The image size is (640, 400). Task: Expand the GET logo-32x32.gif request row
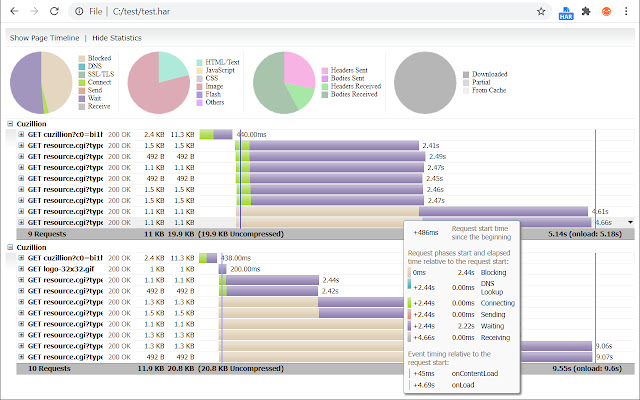pos(21,269)
